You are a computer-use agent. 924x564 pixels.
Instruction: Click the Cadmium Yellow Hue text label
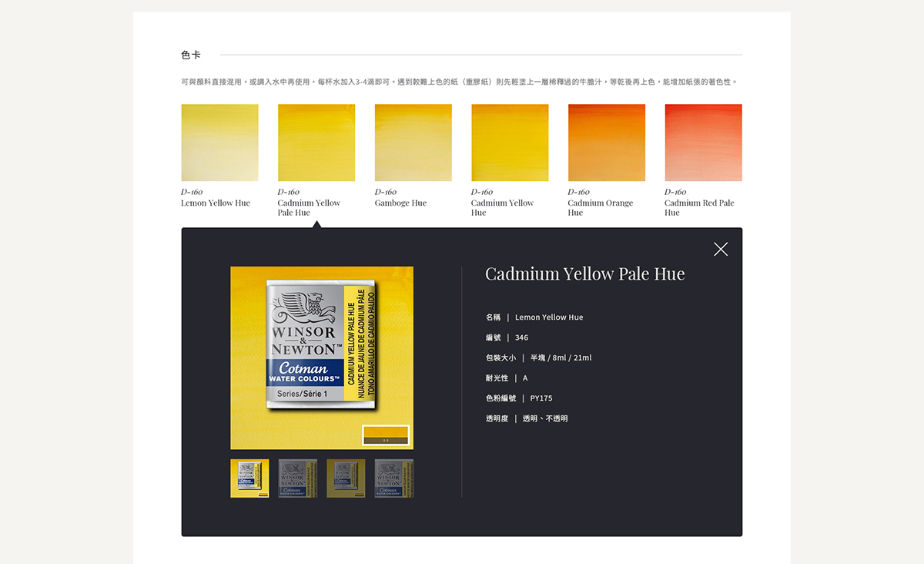pos(502,207)
